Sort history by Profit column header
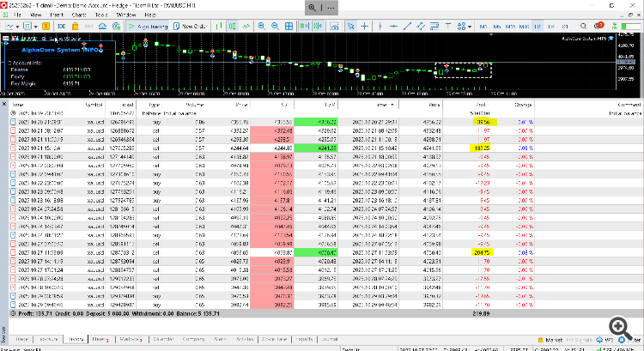Viewport: 644px width, 351px height. tap(481, 105)
